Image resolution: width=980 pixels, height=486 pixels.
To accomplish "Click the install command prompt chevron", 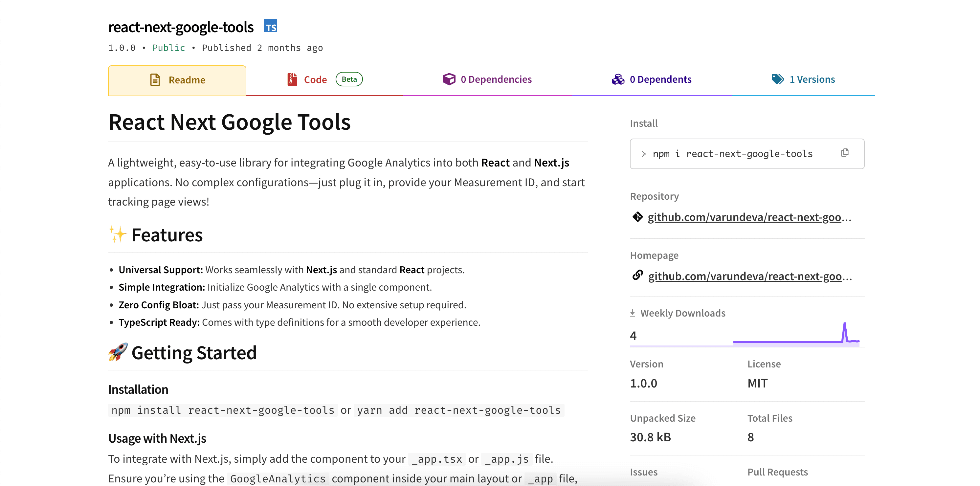I will [x=643, y=154].
